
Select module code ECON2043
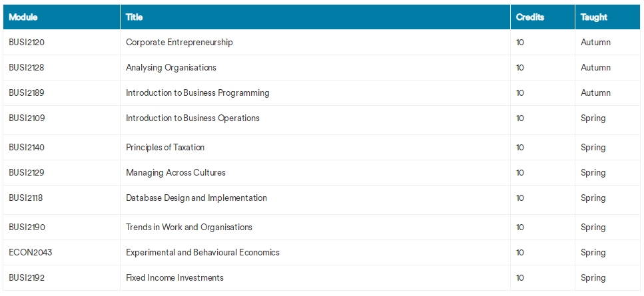(31, 253)
